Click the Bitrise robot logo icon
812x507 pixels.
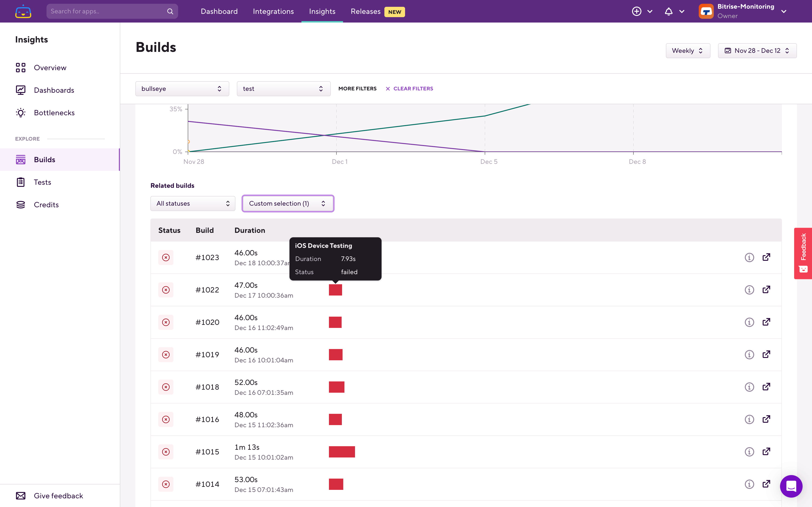point(23,12)
